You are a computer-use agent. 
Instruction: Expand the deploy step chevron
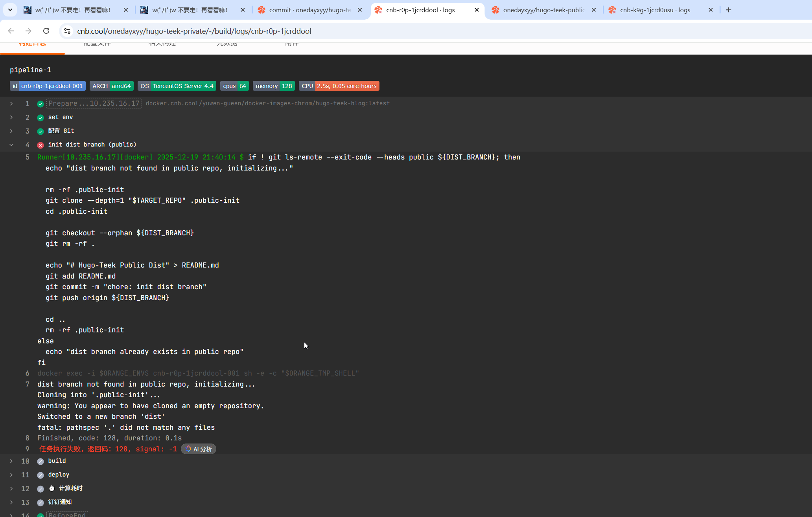(11, 475)
